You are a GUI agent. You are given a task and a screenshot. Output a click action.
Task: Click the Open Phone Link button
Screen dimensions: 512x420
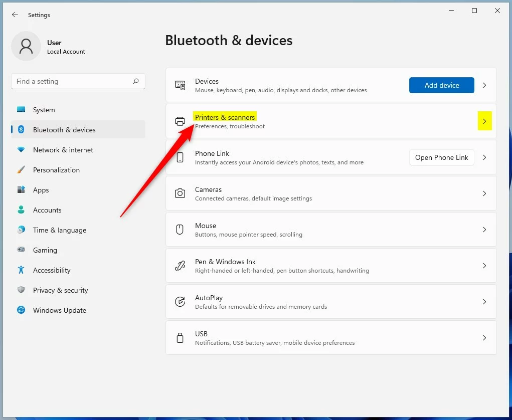[441, 157]
